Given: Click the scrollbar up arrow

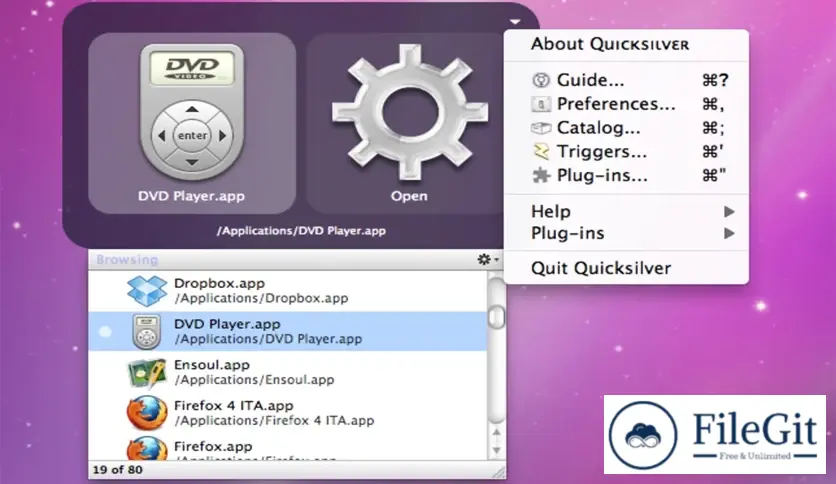Looking at the screenshot, I should 496,432.
